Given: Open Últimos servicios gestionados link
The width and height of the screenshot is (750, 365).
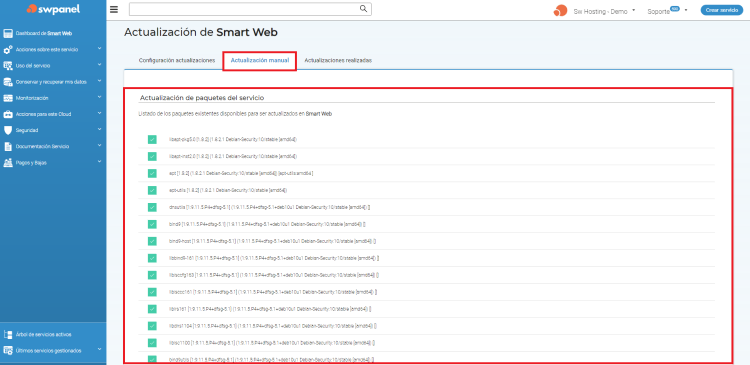Looking at the screenshot, I should (48, 351).
